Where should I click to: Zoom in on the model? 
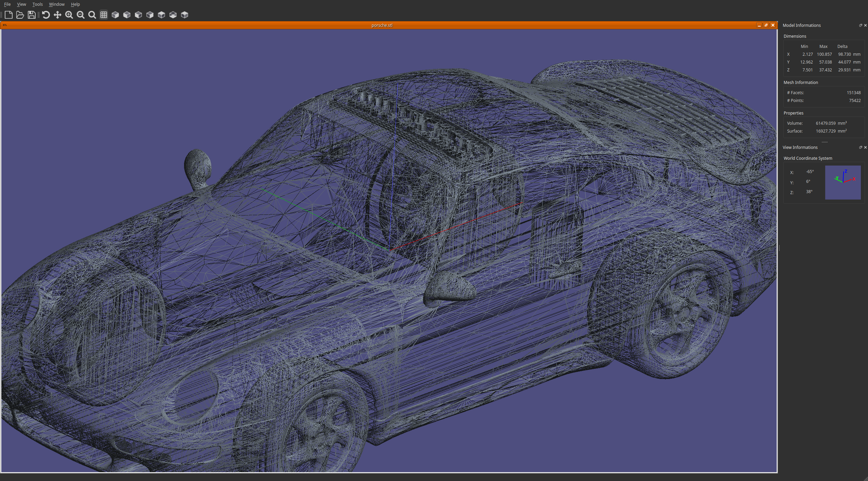point(69,15)
